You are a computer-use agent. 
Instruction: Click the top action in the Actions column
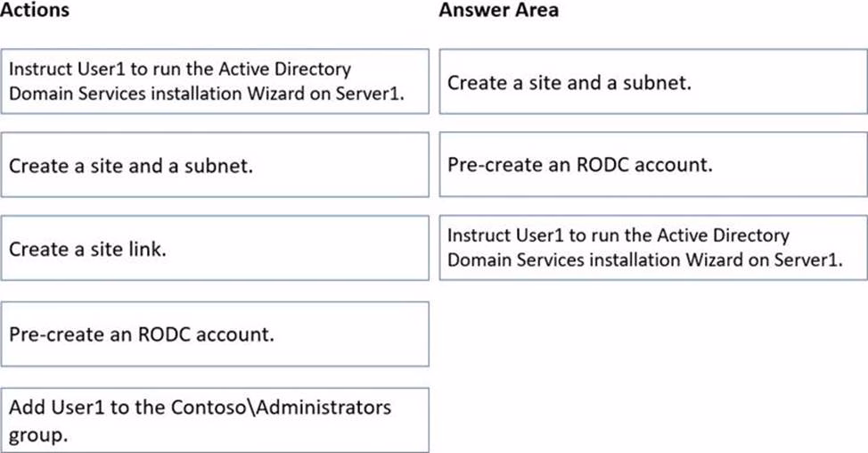tap(215, 82)
